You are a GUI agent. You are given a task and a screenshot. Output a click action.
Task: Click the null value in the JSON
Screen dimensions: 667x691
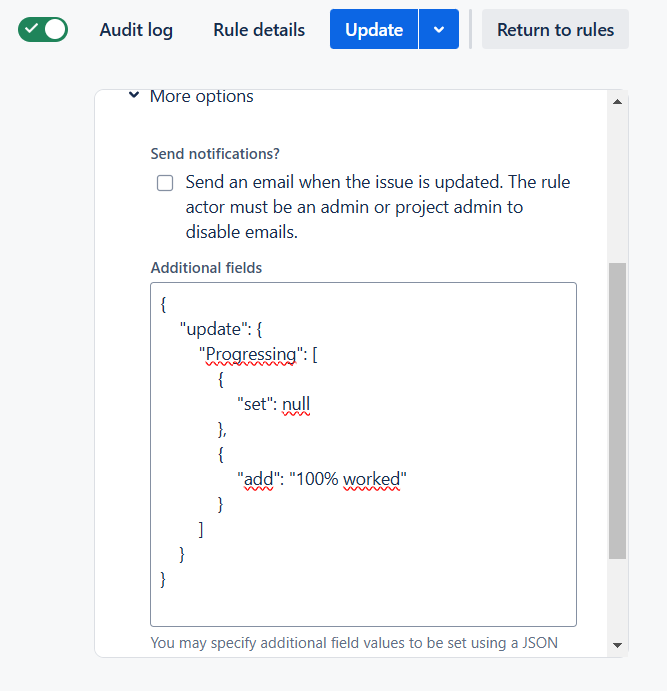pos(296,404)
